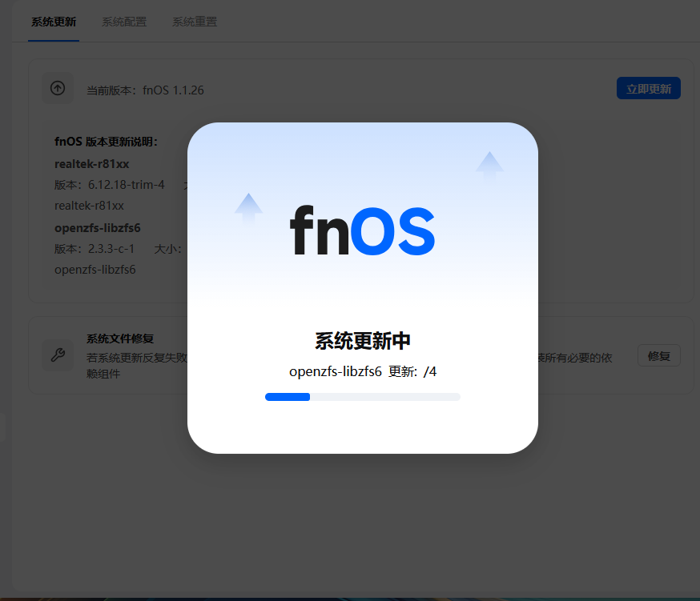The image size is (700, 601).
Task: Click the wrench icon beside 系统文件修复
Action: [x=58, y=355]
